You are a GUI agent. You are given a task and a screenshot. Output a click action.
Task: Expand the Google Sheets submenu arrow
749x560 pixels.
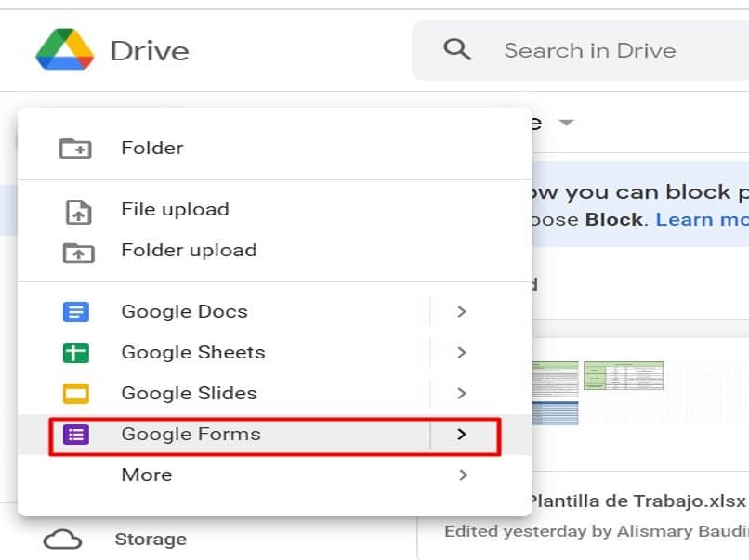point(462,353)
